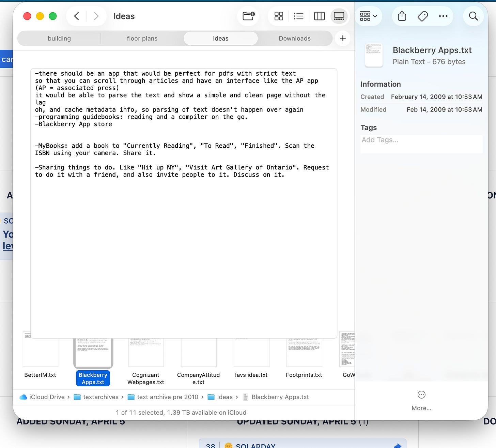Click the Modified date value
This screenshot has height=448, width=496.
click(444, 109)
